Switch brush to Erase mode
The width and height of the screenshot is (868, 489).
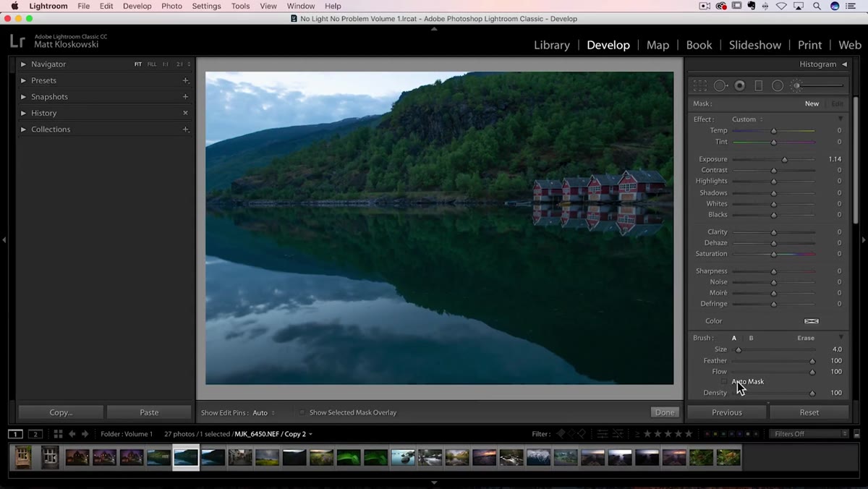point(806,338)
